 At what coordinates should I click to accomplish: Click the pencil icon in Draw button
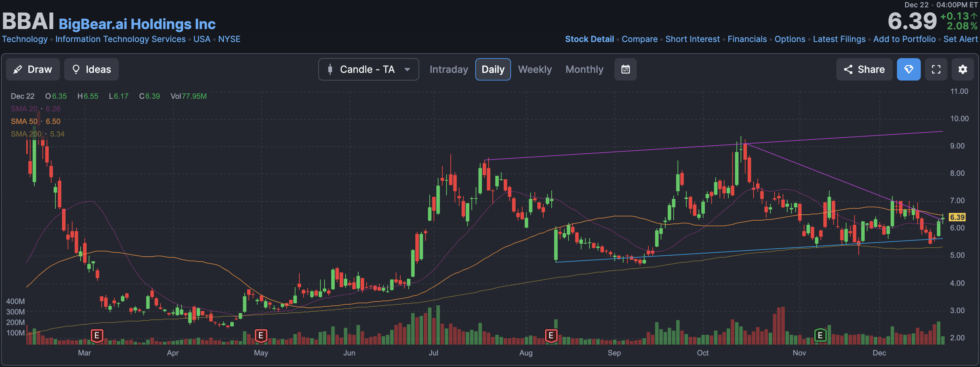point(18,69)
